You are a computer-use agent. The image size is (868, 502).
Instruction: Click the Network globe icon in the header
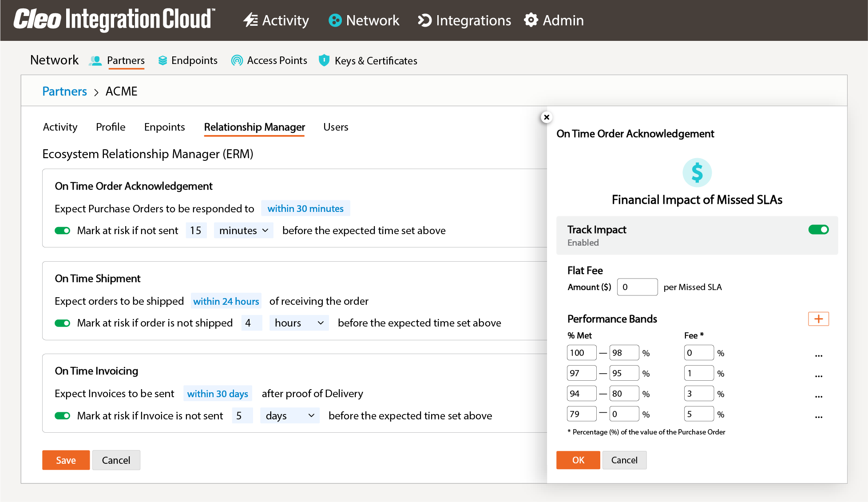(x=335, y=20)
